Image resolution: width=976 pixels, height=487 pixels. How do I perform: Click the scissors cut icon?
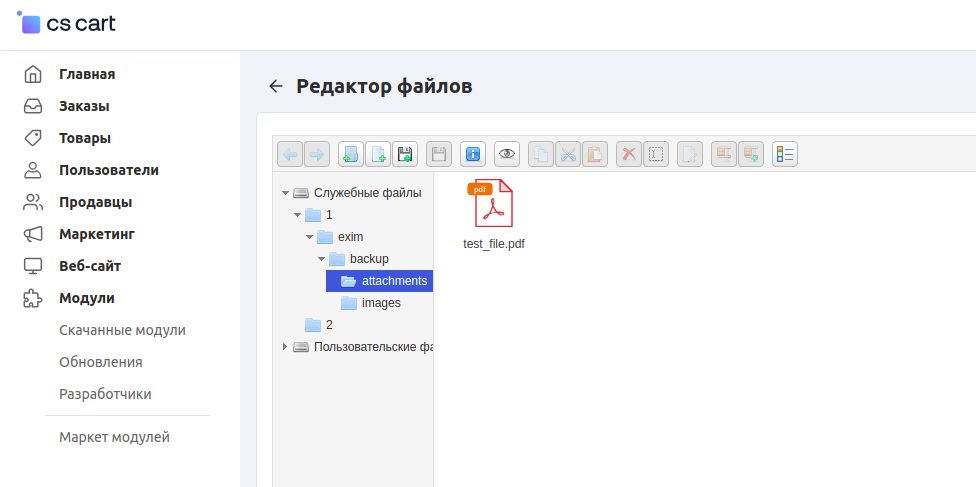click(568, 154)
